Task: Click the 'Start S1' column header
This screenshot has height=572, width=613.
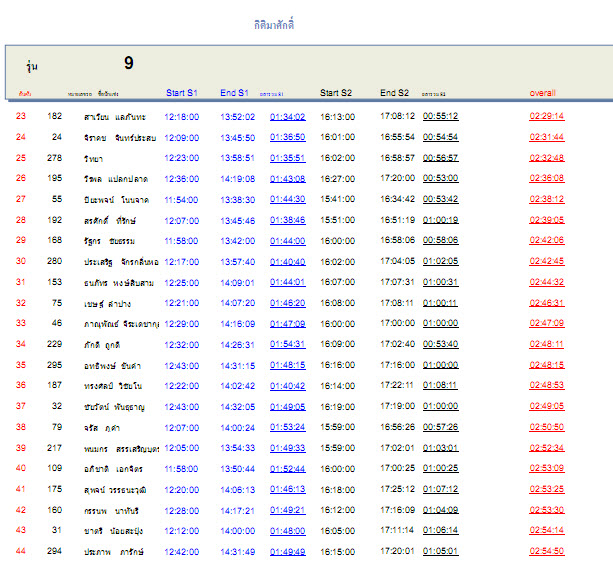Action: click(182, 93)
